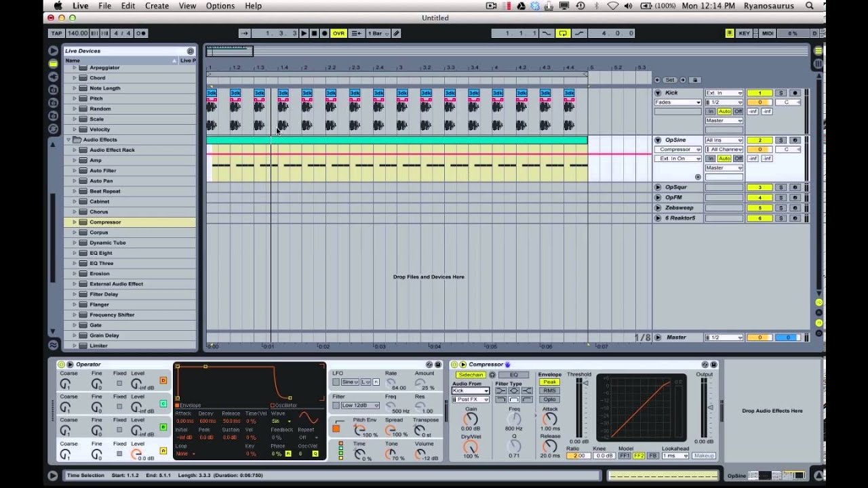The width and height of the screenshot is (868, 488).
Task: Toggle Compressor Sidechain button
Action: pyautogui.click(x=470, y=375)
